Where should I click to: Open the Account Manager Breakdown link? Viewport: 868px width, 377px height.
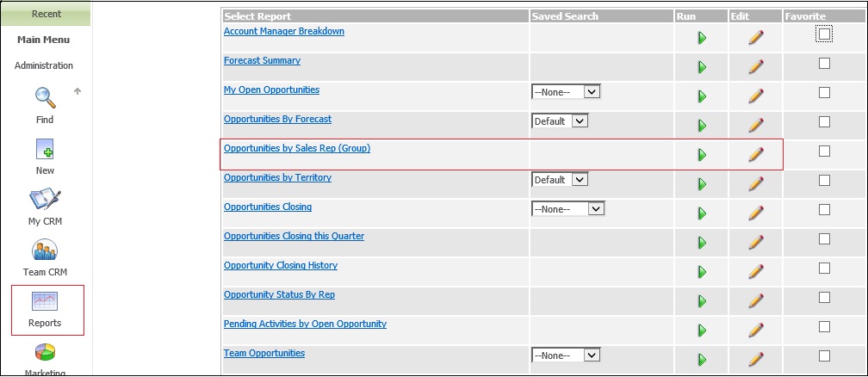(284, 32)
